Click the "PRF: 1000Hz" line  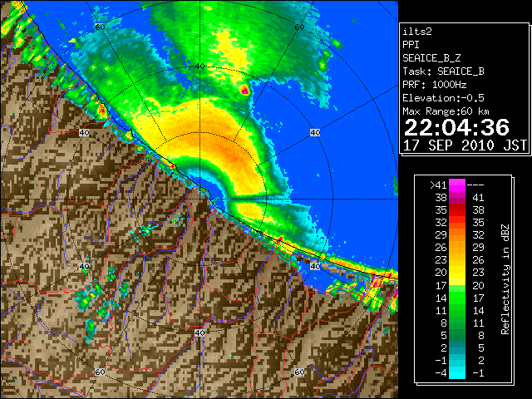click(434, 85)
